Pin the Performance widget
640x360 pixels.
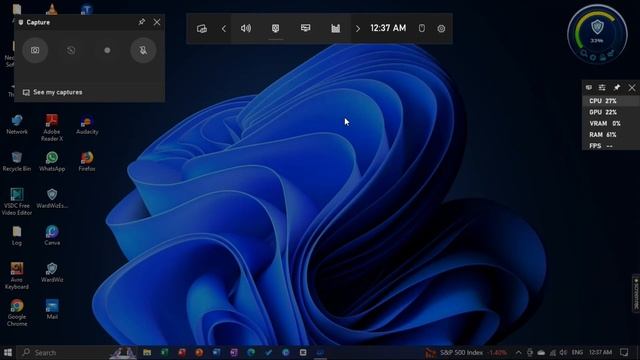[x=617, y=87]
